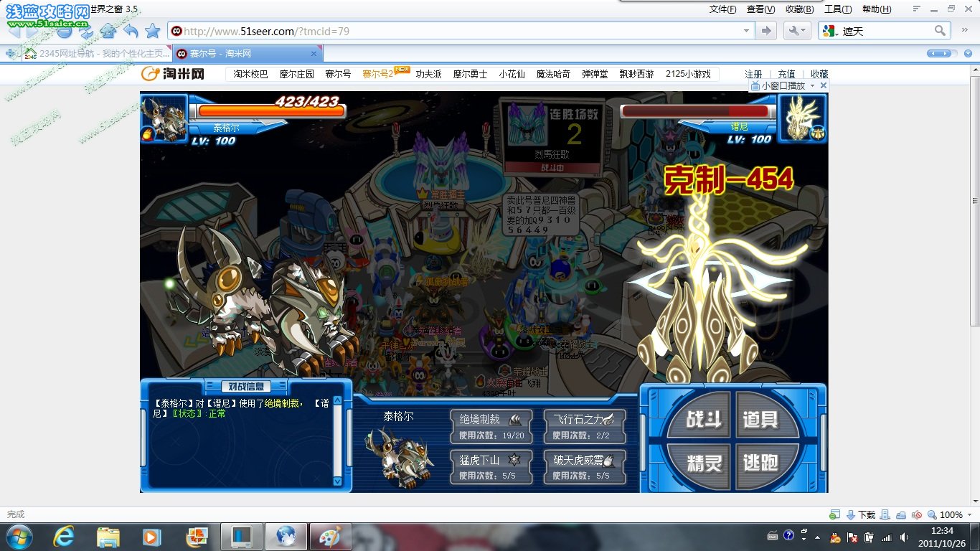Select the 飞行石之力 skill
This screenshot has width=980, height=551.
pos(584,426)
